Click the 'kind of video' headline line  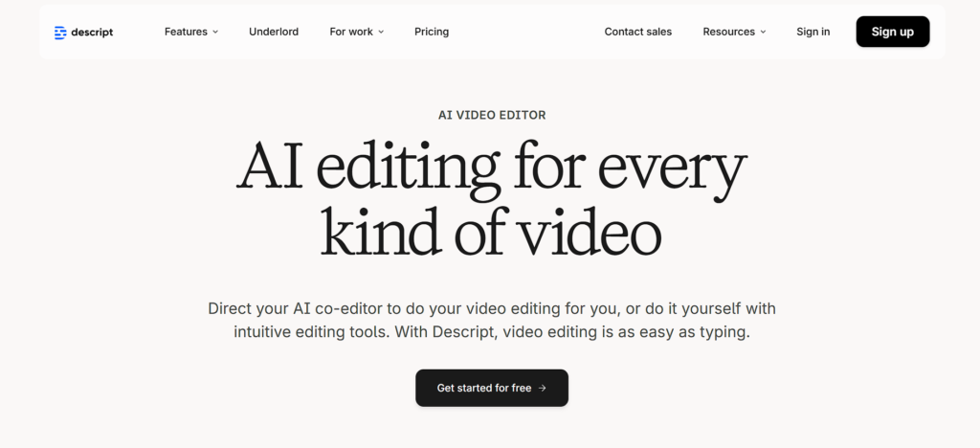tap(491, 232)
